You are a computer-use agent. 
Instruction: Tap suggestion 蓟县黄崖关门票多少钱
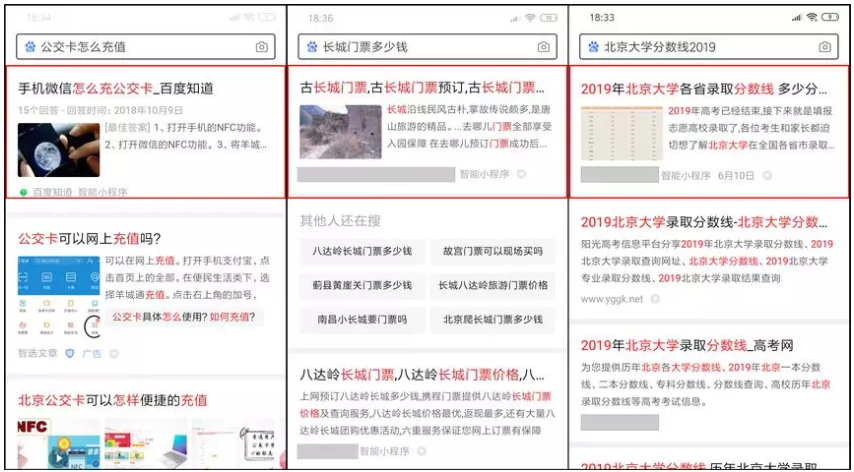coord(362,285)
